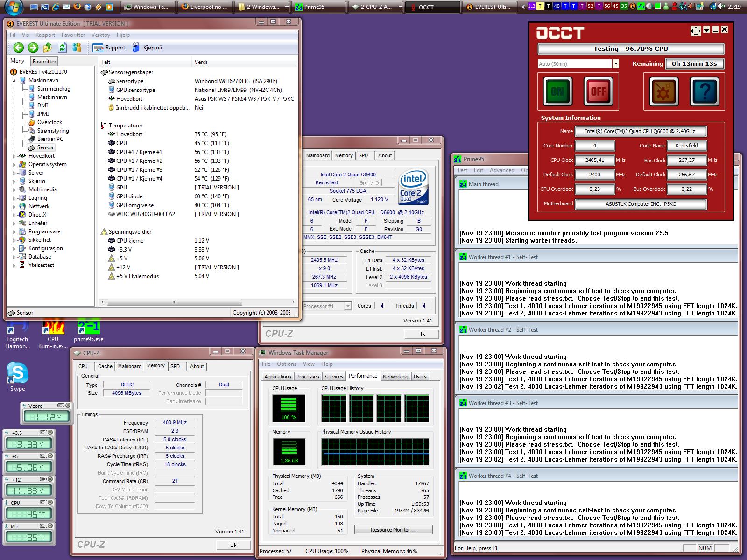Click Felt column header in EVEREST
The height and width of the screenshot is (560, 747).
[x=145, y=62]
